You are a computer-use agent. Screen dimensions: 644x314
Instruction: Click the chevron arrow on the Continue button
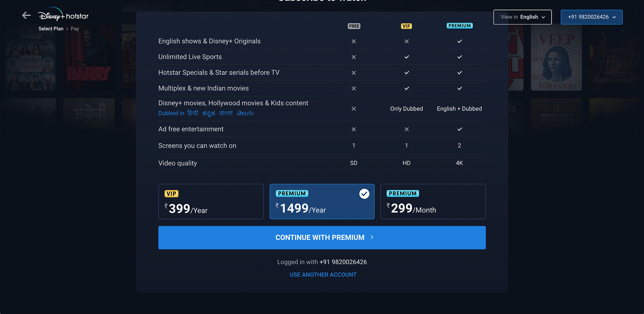coord(372,237)
